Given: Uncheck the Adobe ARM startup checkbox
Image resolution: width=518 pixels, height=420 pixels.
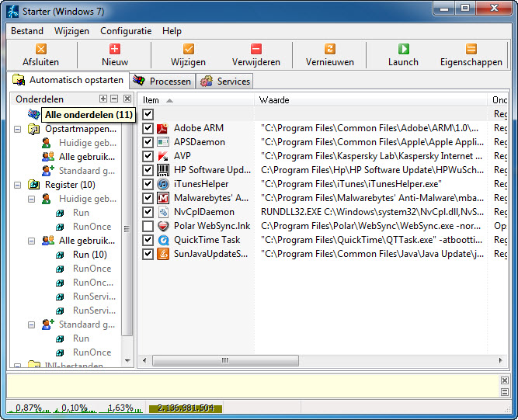Looking at the screenshot, I should [148, 128].
